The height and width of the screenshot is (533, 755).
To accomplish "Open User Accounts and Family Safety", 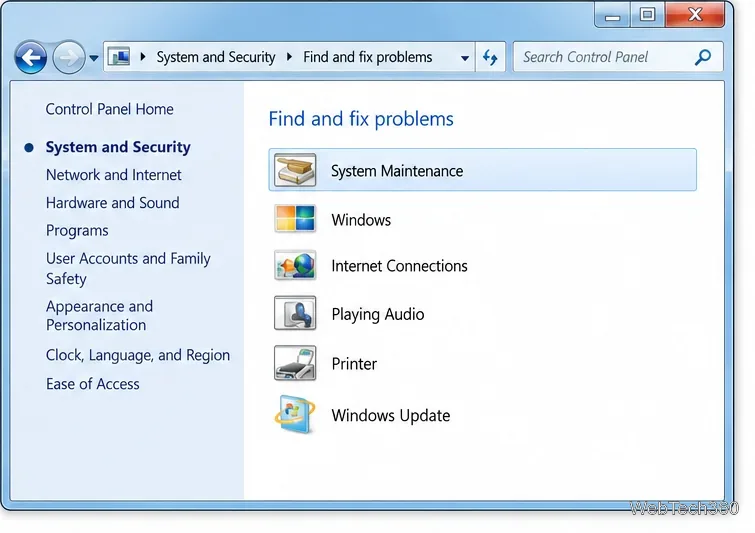I will pos(128,268).
